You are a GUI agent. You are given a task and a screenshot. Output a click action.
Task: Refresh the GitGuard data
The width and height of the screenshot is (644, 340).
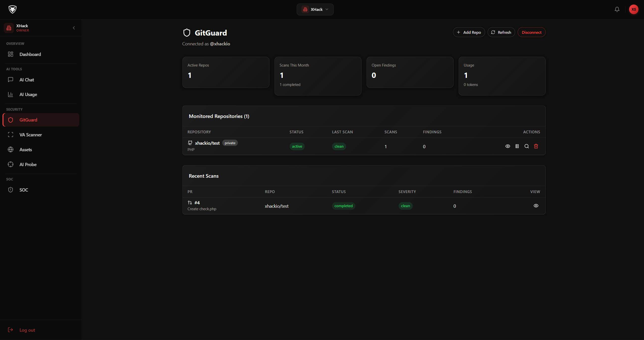pos(501,32)
